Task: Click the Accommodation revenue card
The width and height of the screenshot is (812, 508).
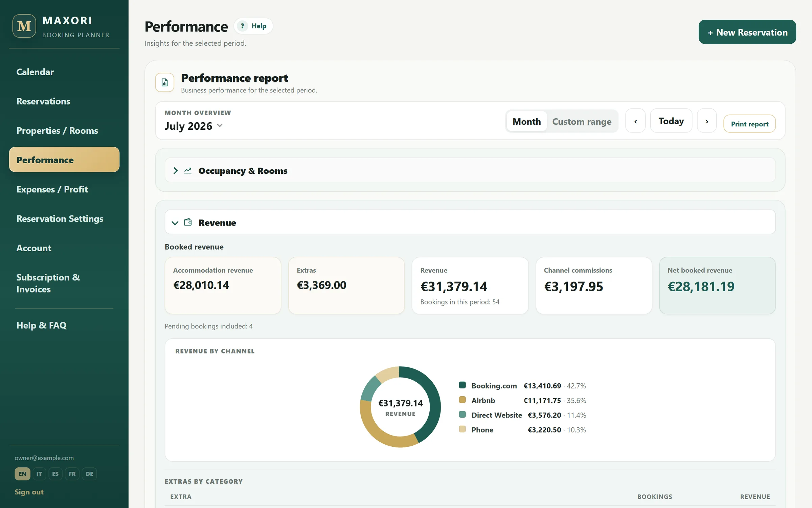Action: pos(223,285)
